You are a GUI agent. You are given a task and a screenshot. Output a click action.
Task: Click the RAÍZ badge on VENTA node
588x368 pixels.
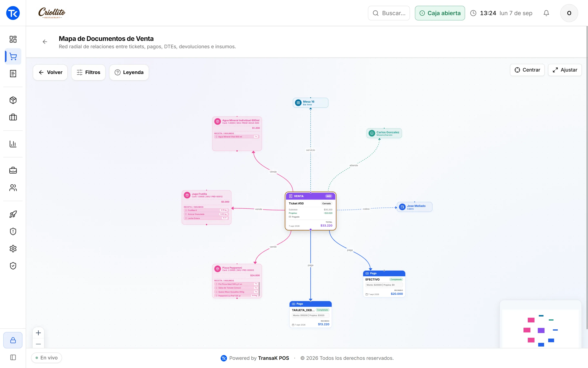coord(329,196)
